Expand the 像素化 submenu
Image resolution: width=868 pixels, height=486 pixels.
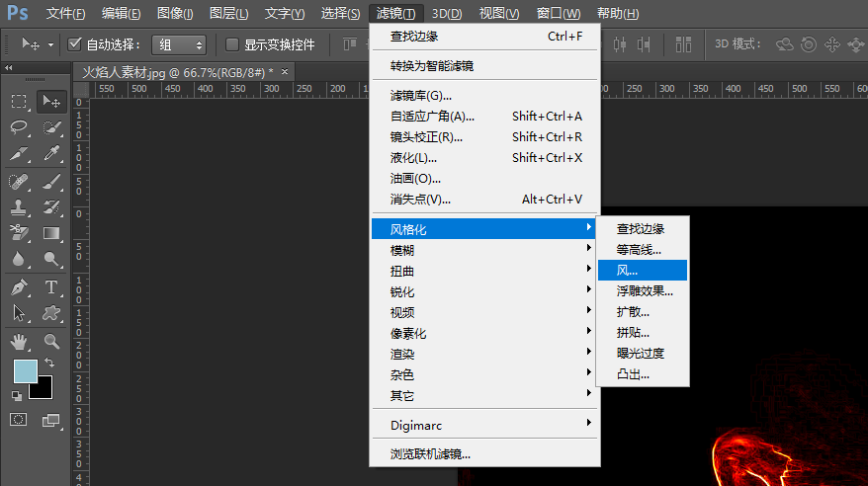[x=484, y=333]
